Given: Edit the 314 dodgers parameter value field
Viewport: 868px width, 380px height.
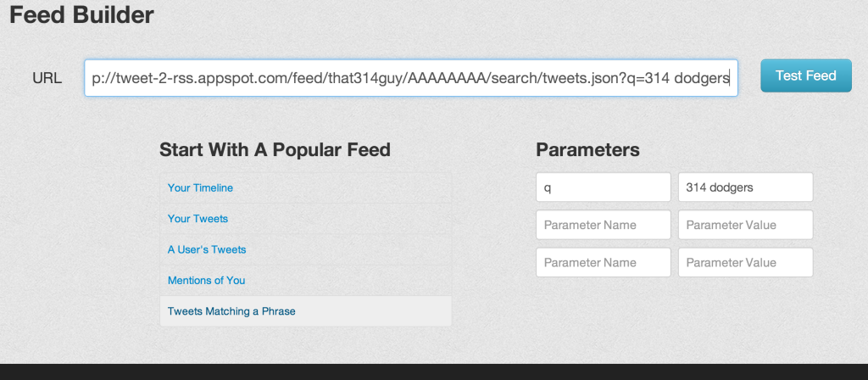Looking at the screenshot, I should tap(745, 187).
